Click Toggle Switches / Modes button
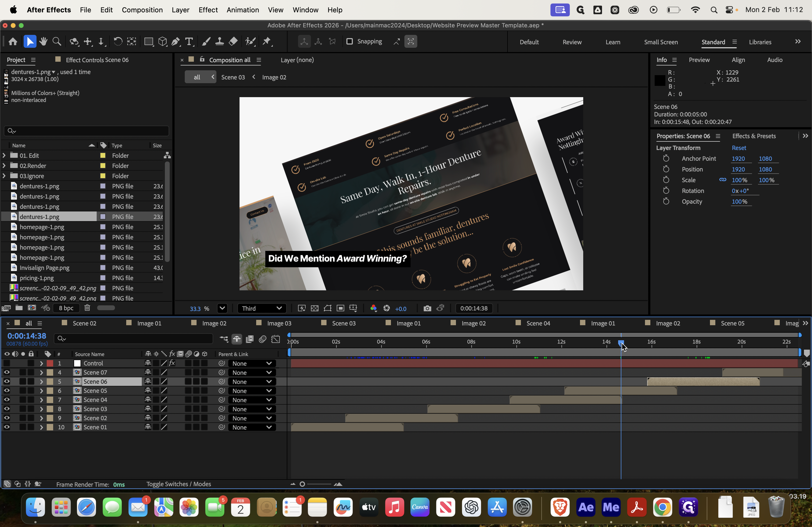The image size is (812, 527). pyautogui.click(x=179, y=484)
